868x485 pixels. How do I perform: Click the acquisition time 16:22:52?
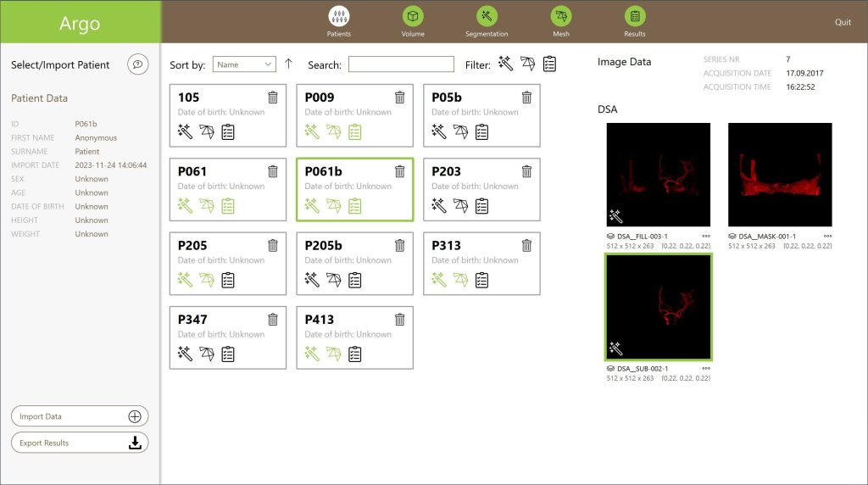(800, 87)
